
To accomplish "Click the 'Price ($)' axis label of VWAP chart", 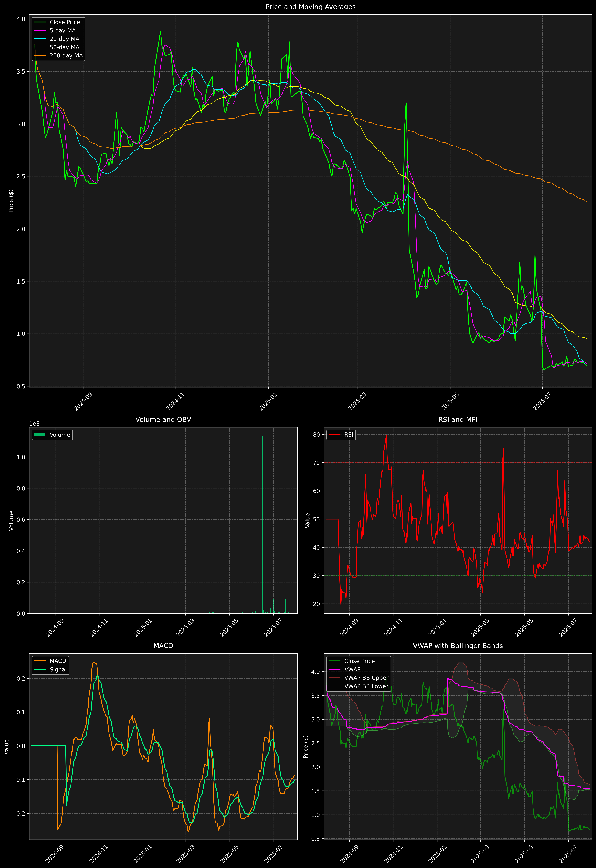I will (306, 747).
